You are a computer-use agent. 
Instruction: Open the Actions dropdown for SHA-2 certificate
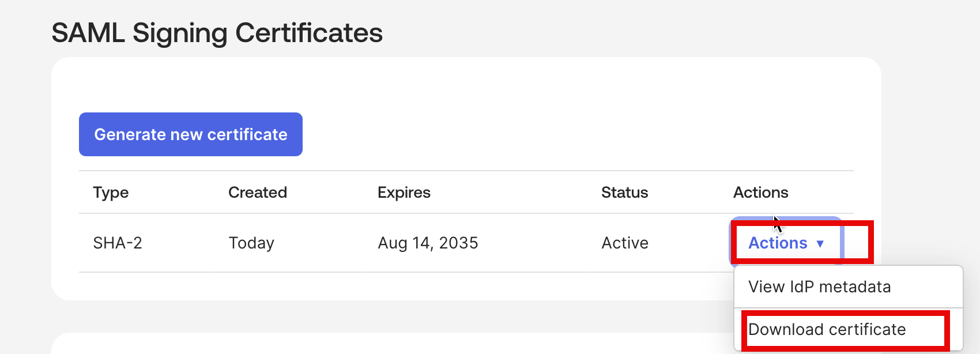click(x=787, y=243)
